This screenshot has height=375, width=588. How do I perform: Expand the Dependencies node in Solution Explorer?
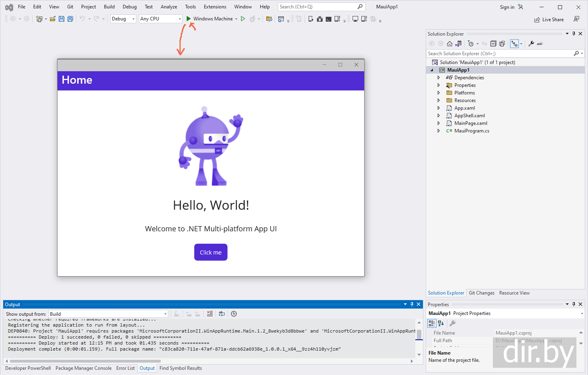point(439,78)
